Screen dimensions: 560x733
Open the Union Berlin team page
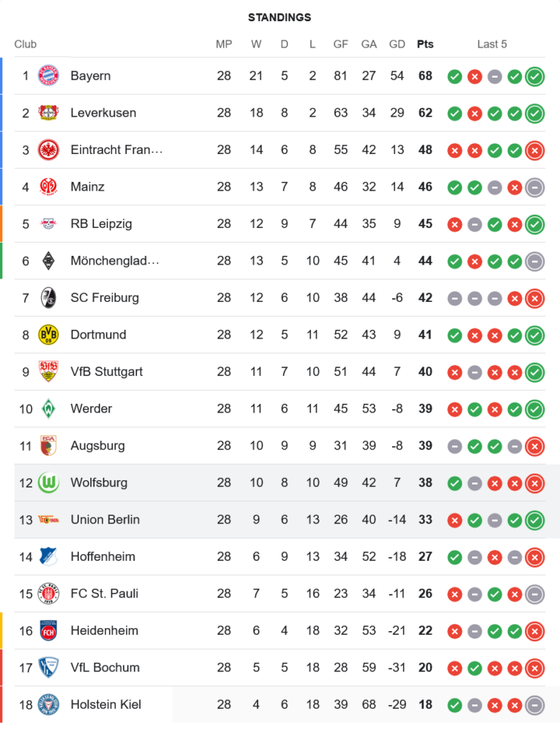coord(105,520)
